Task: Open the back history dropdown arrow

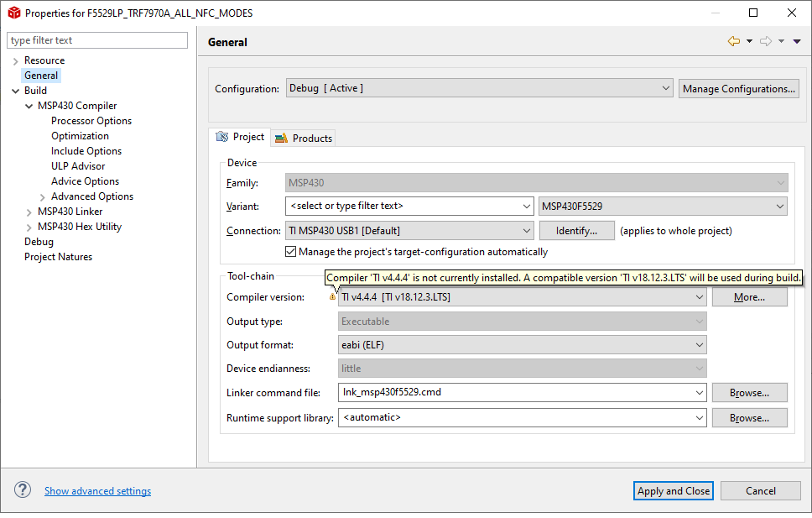Action: tap(749, 41)
